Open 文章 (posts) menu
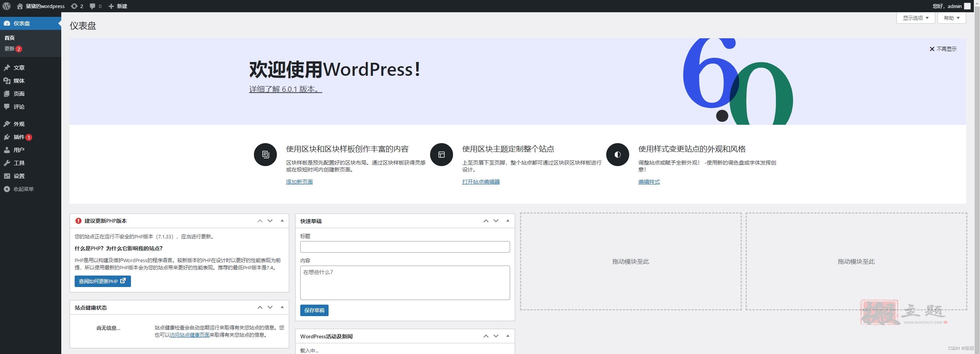 31,68
